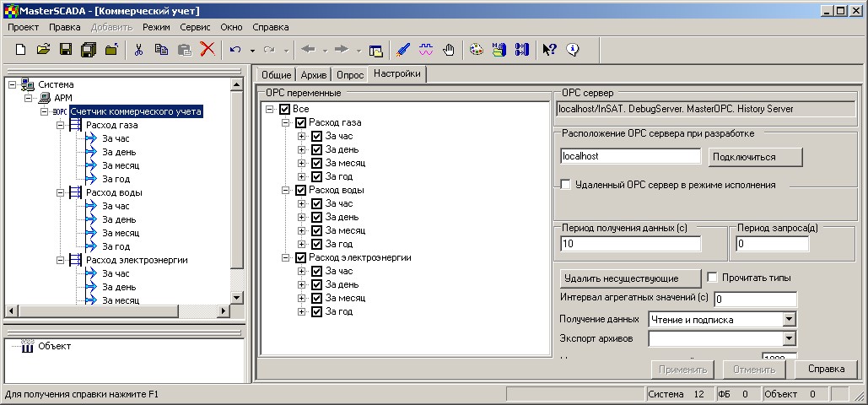The image size is (868, 405).
Task: Enable Удаленный OPC сервер в режиме исполнения
Action: 565,185
